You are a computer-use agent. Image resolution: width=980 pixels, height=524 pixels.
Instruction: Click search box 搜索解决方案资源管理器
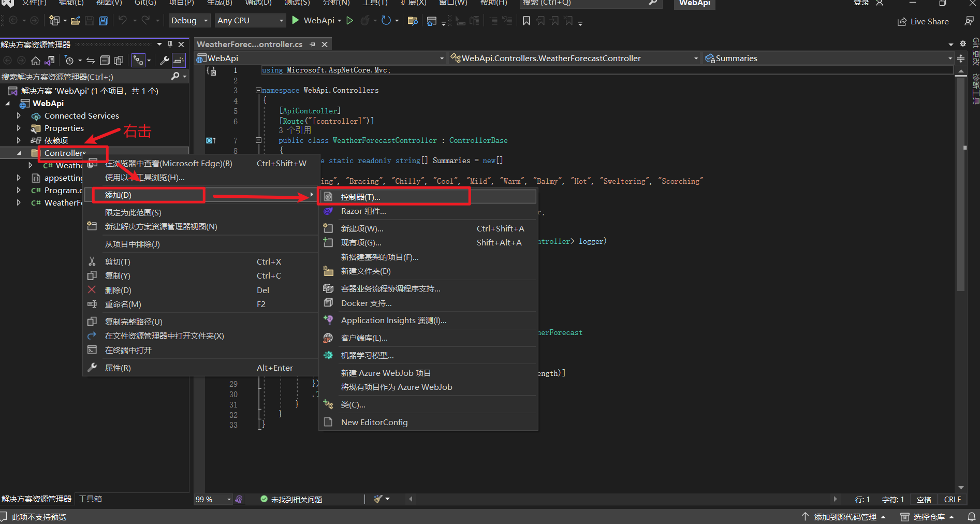(85, 77)
